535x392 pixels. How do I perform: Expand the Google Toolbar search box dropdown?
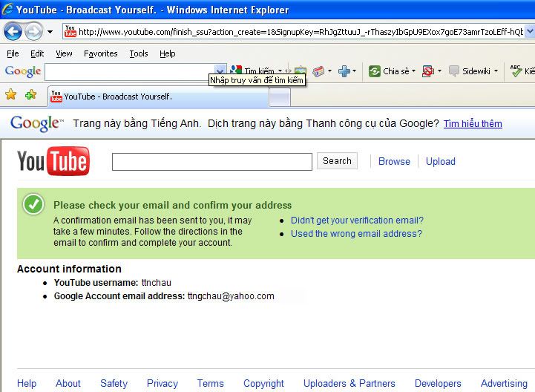pos(220,71)
